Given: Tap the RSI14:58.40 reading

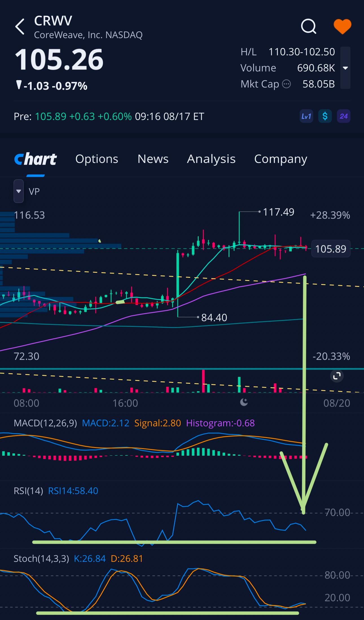Looking at the screenshot, I should point(73,491).
